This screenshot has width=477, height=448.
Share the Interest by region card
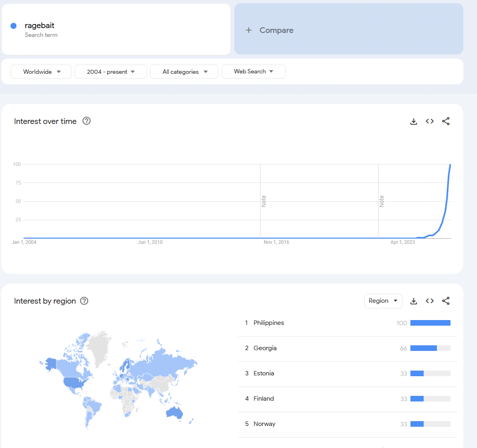coord(446,301)
